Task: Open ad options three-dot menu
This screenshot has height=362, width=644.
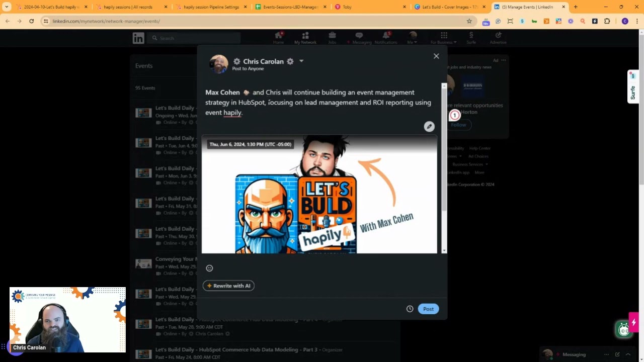Action: (x=504, y=60)
